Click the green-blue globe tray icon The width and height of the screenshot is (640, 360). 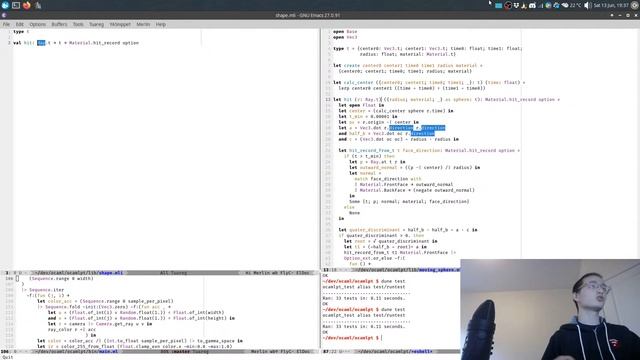[x=549, y=6]
